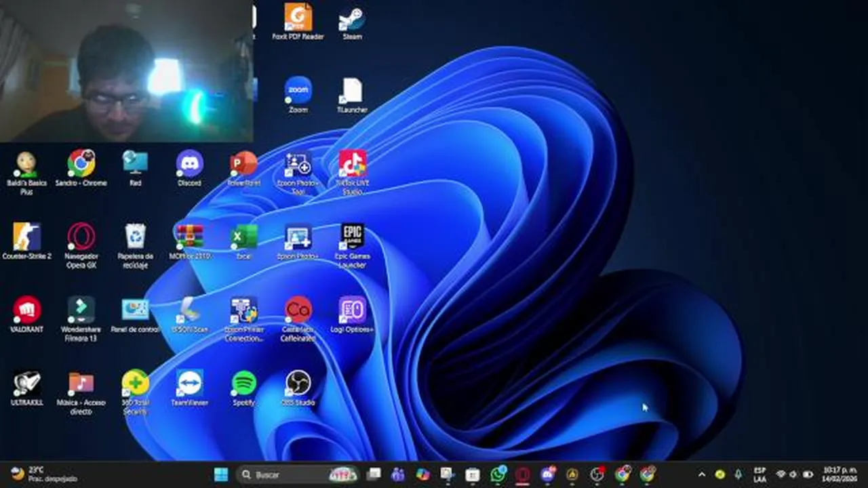
Task: Open the TeamViewer desktop shortcut
Action: coord(189,388)
